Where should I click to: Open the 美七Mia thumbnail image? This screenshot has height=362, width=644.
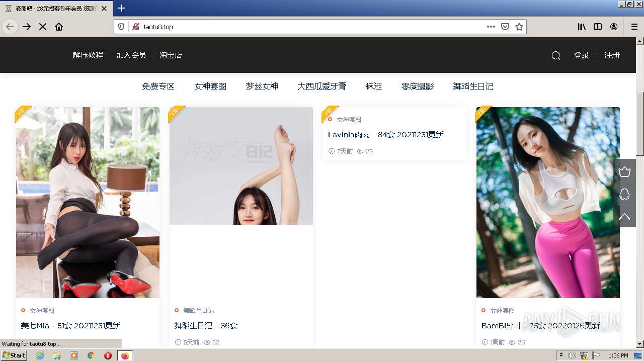(x=88, y=203)
